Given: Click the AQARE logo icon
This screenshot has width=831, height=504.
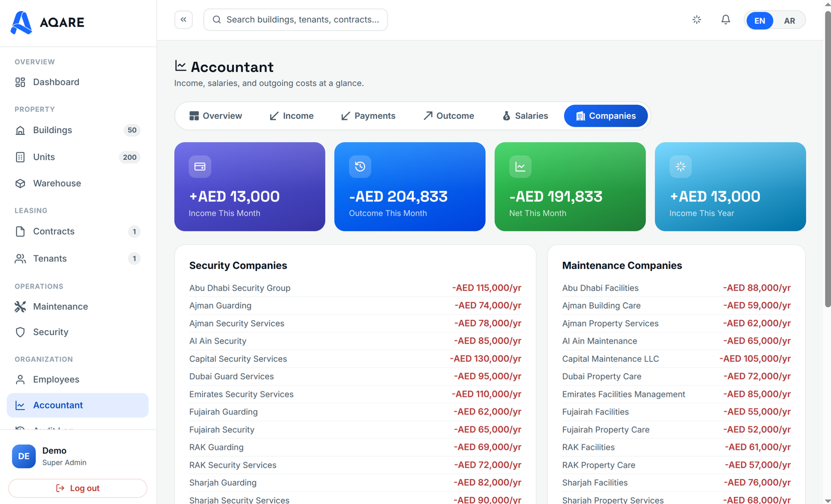Looking at the screenshot, I should pos(21,22).
